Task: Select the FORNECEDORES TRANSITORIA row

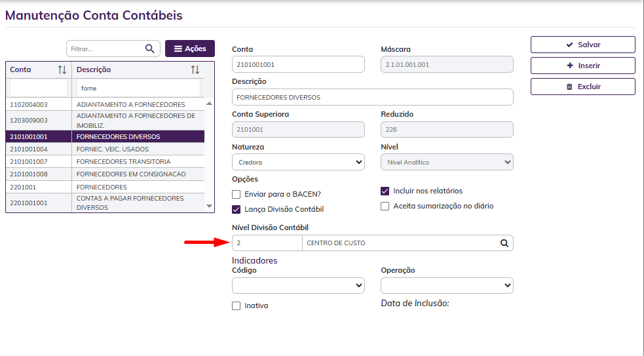Action: coord(123,161)
